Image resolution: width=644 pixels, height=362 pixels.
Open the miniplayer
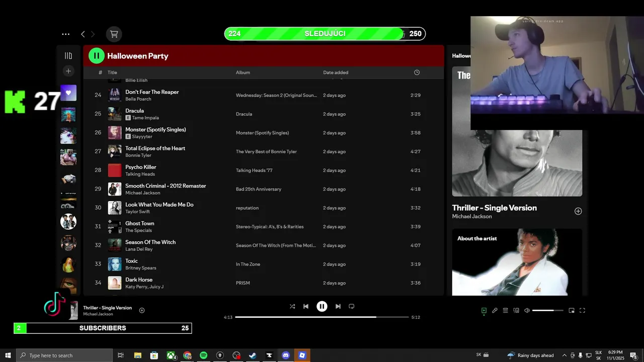click(x=572, y=311)
